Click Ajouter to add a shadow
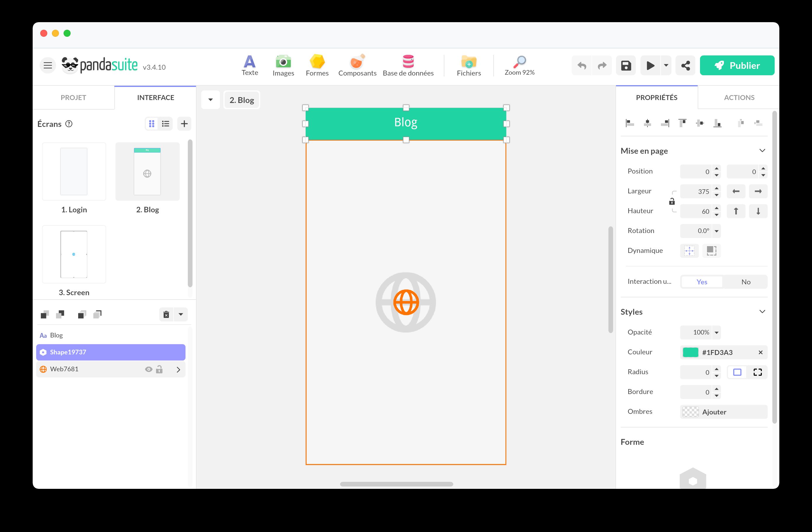 pos(714,412)
